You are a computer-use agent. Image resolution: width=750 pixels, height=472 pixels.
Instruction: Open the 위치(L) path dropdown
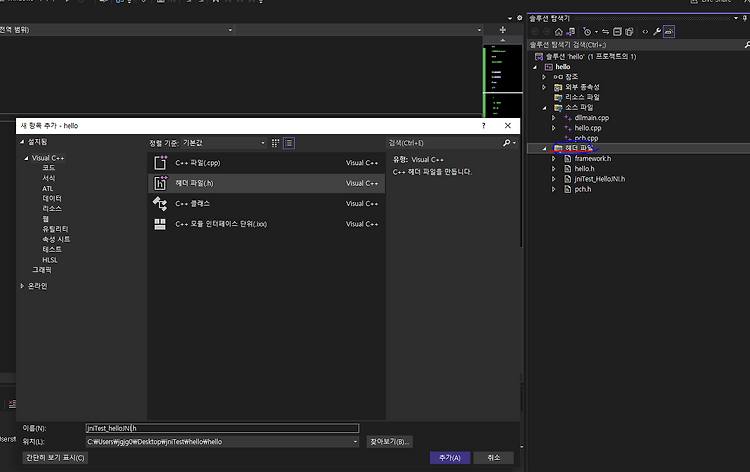click(x=355, y=442)
